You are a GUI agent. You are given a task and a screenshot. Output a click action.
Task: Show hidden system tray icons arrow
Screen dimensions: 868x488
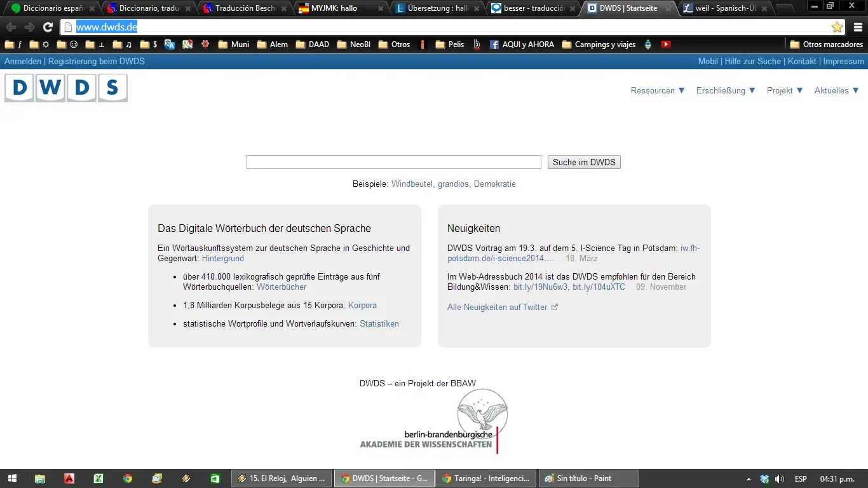(x=749, y=478)
